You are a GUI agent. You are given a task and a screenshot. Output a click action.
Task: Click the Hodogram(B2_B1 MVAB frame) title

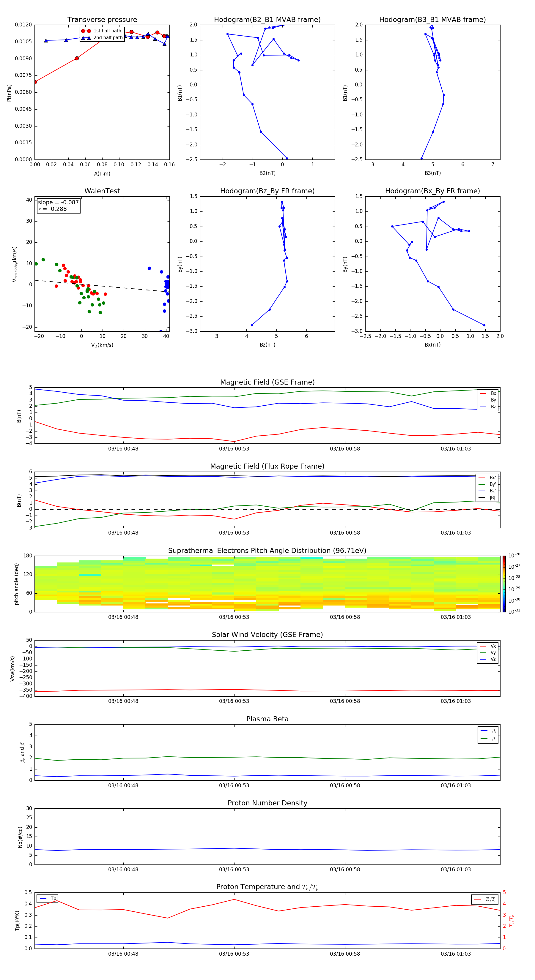click(x=267, y=20)
